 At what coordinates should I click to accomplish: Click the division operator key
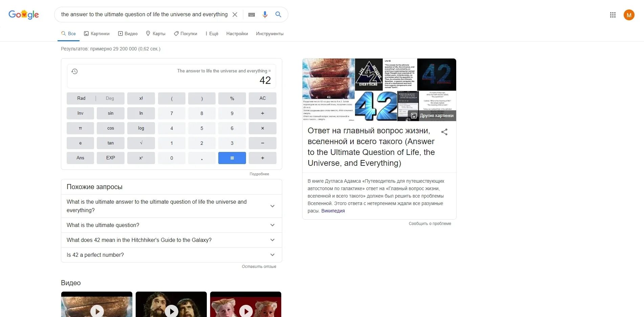click(263, 113)
